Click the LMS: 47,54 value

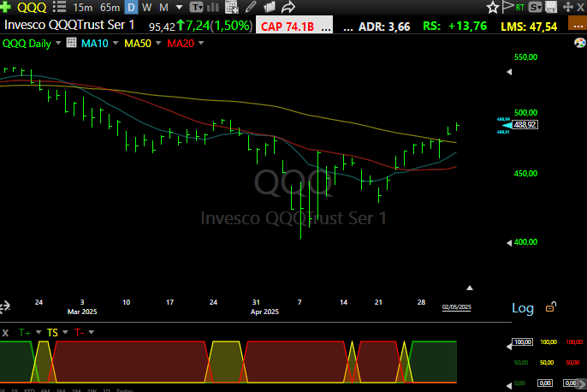tap(529, 27)
